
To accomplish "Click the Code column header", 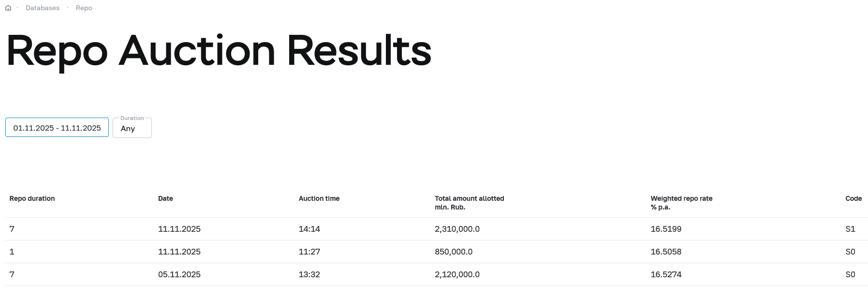I will point(853,198).
